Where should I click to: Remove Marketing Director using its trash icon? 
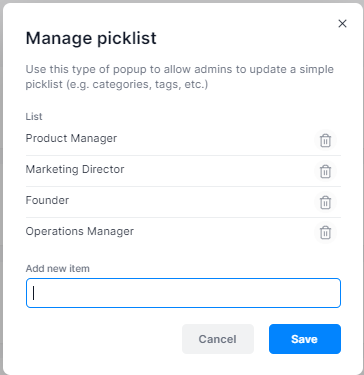[x=325, y=171]
